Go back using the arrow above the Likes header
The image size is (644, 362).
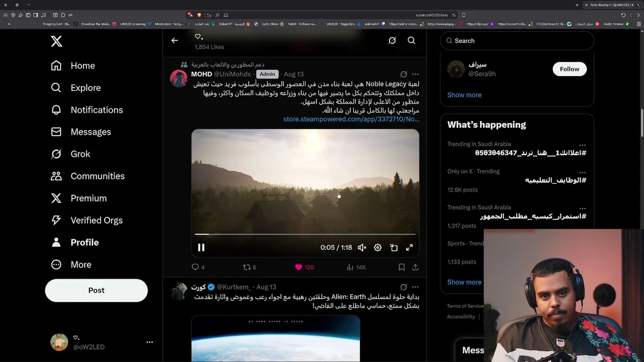175,41
